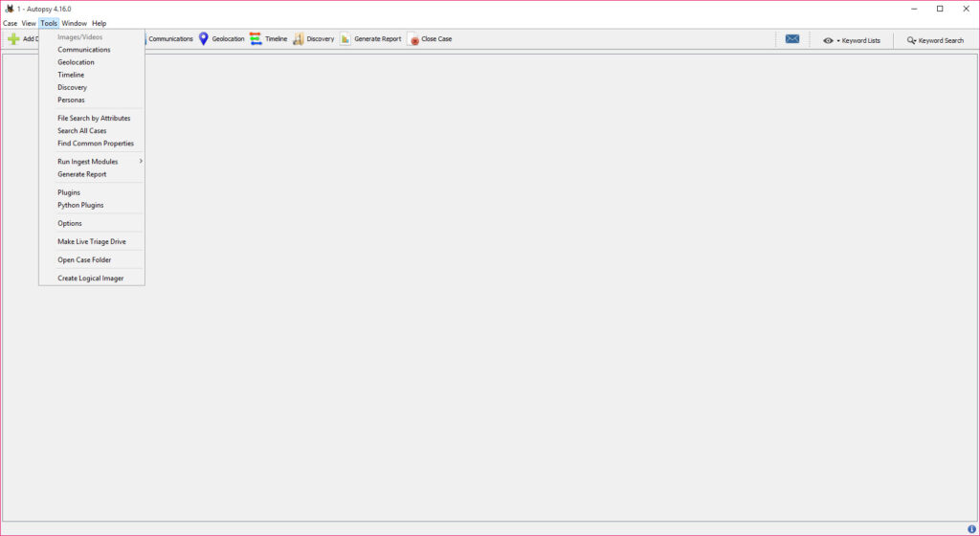Click the Discovery toolbar label
This screenshot has width=980, height=536.
320,38
